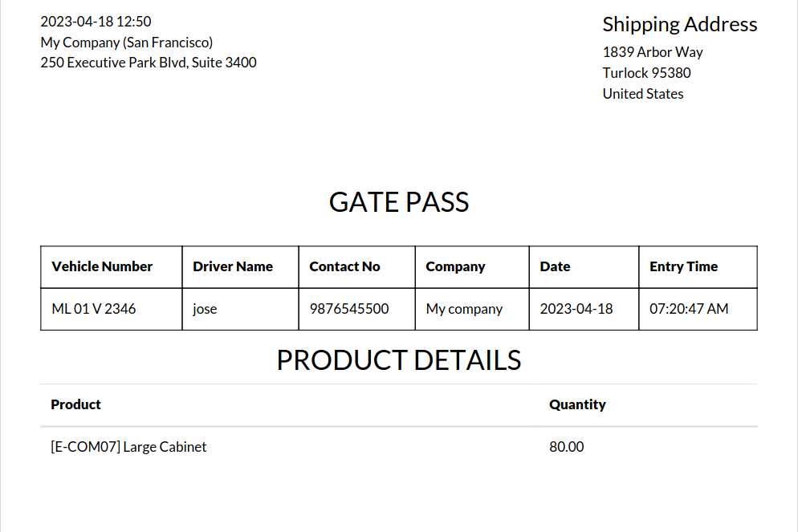Image resolution: width=798 pixels, height=532 pixels.
Task: Click the 07:20:47 AM entry time cell
Action: [x=689, y=309]
